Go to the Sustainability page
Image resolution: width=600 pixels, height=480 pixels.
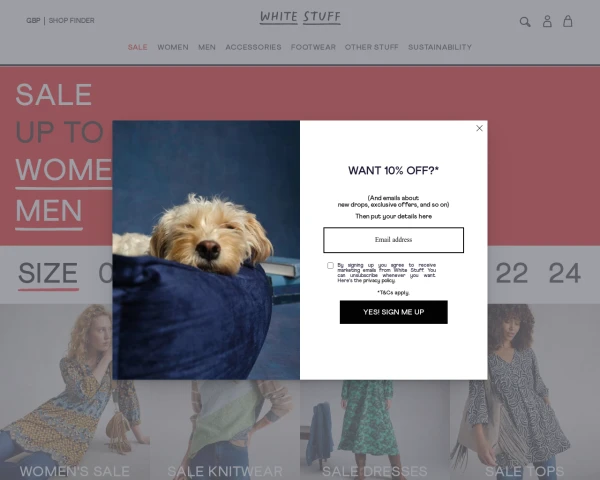(x=440, y=47)
